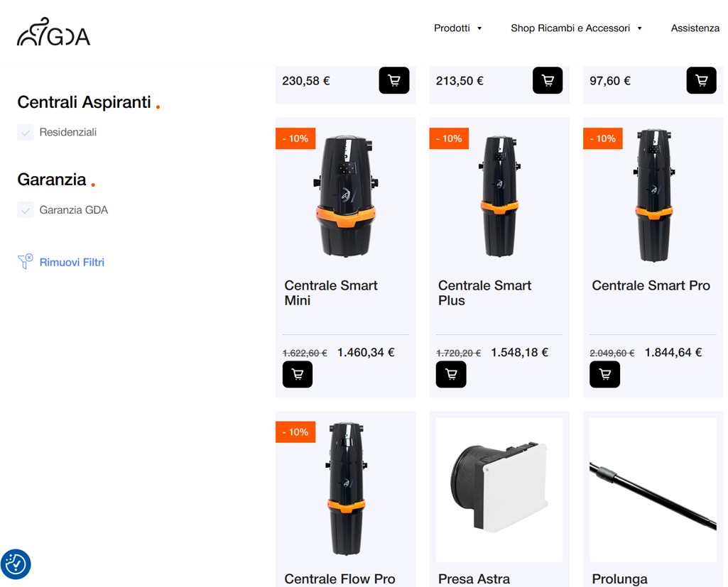Toggle the Garanzia GDA filter checkbox
Image resolution: width=728 pixels, height=587 pixels.
click(26, 209)
